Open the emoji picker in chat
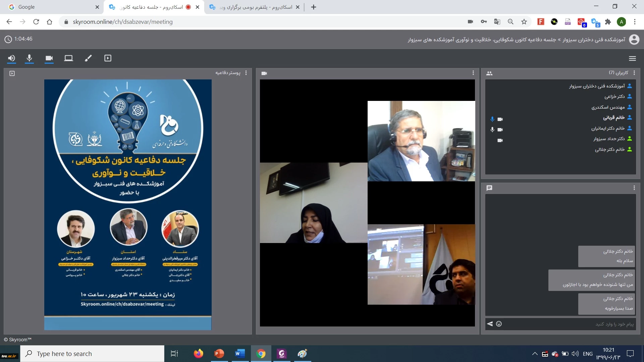The image size is (644, 362). pos(499,324)
